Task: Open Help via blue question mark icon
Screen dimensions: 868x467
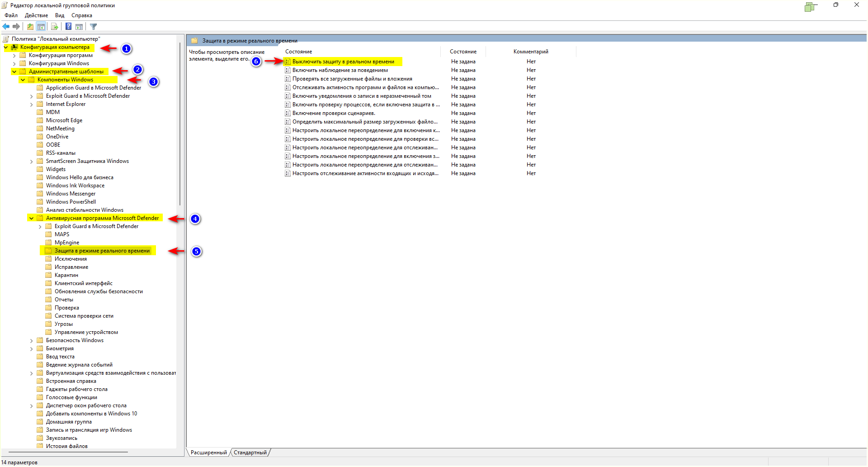Action: coord(68,27)
